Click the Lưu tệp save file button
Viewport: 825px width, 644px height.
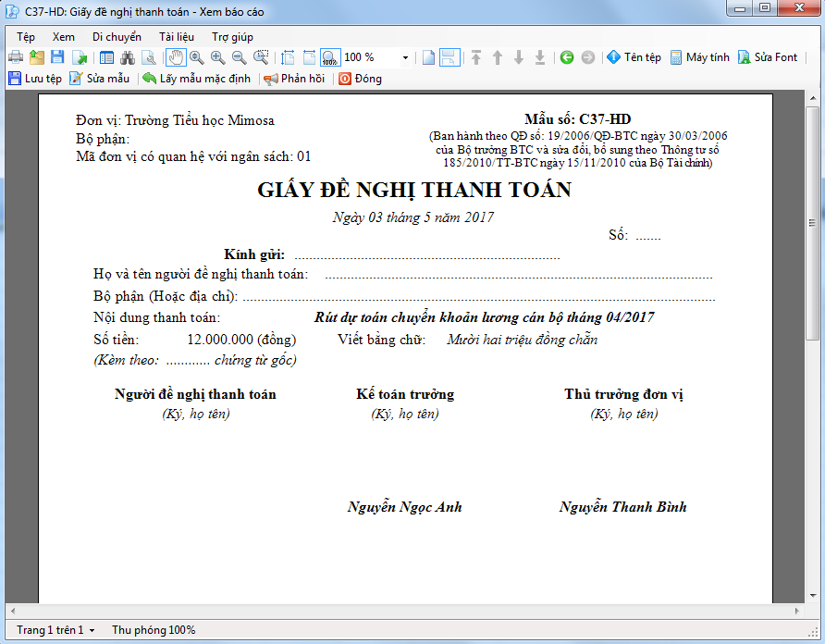tap(35, 79)
